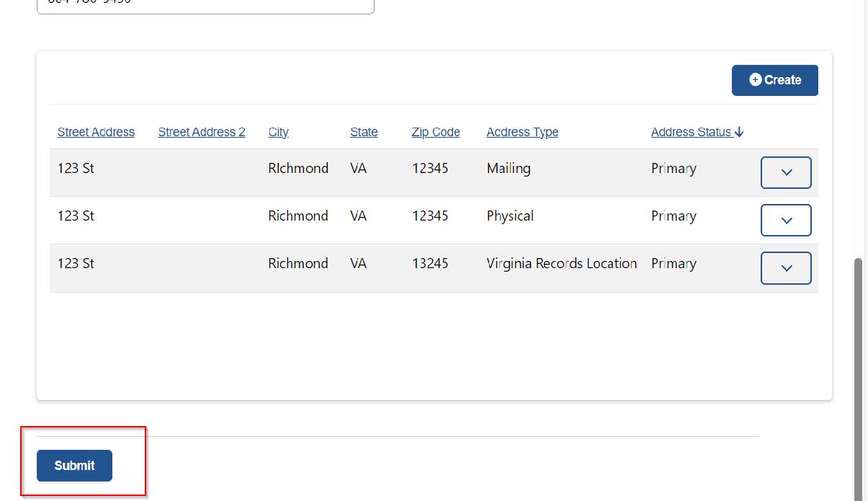Viewport: 868px width, 501px height.
Task: Submit the form
Action: click(x=74, y=466)
